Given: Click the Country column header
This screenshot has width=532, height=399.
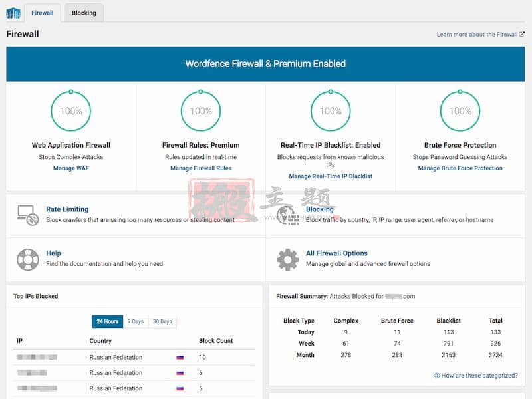Looking at the screenshot, I should coord(100,341).
